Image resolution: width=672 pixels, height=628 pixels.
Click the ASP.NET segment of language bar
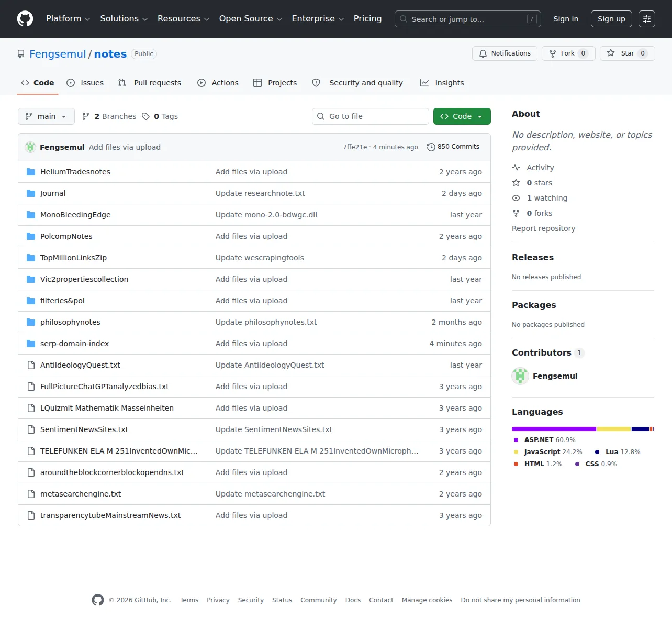pyautogui.click(x=554, y=429)
